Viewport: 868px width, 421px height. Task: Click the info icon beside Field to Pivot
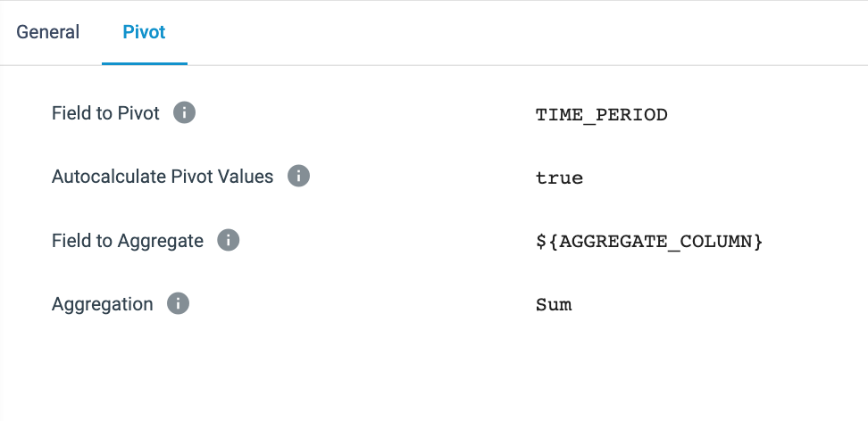tap(184, 113)
